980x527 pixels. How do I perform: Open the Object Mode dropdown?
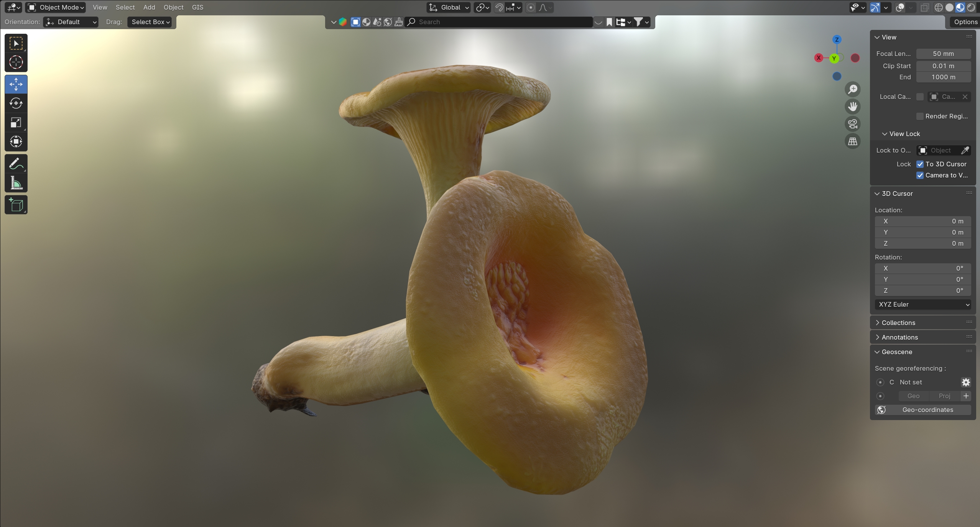56,7
